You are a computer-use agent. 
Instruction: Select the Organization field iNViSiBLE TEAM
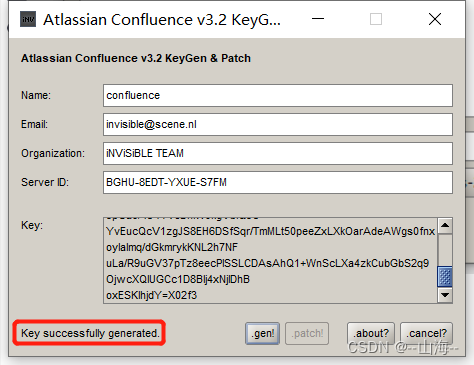point(278,154)
